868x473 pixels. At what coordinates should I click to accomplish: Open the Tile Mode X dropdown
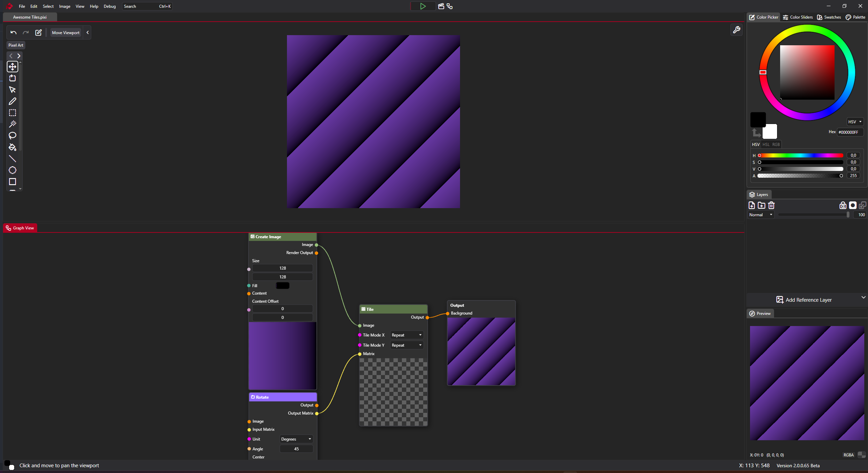(406, 335)
